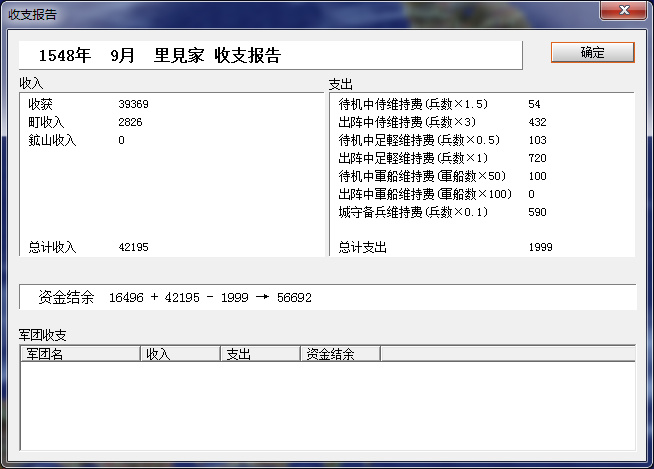
Task: Click the 1548年 year text
Action: [65, 55]
